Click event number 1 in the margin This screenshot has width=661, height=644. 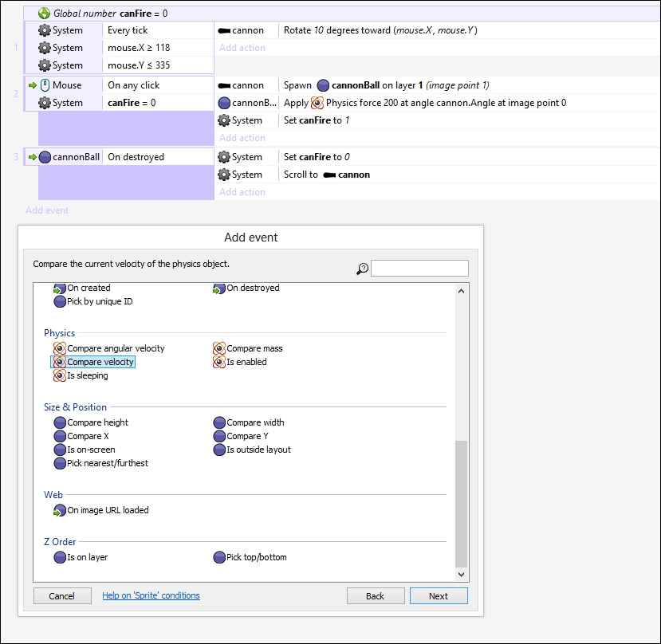tap(16, 48)
